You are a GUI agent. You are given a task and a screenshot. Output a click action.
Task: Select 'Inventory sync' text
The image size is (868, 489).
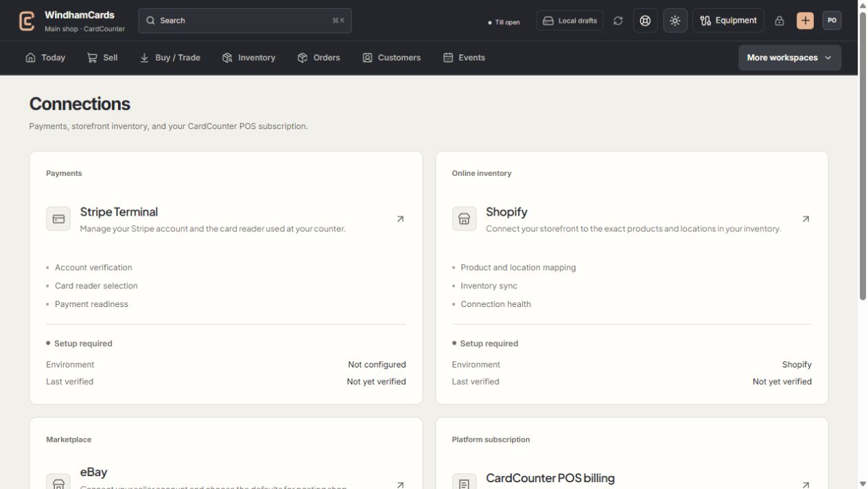[x=489, y=286]
